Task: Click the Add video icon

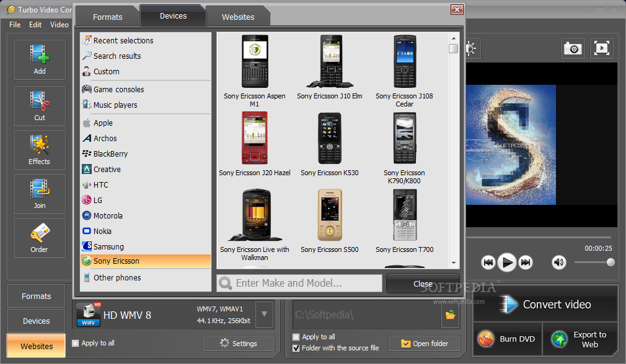Action: [x=40, y=60]
